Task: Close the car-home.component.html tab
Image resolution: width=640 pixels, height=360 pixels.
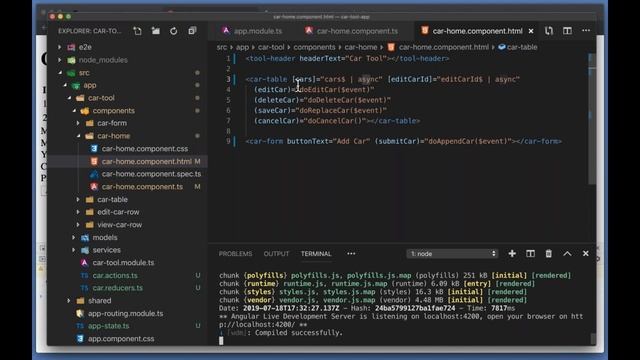Action: click(x=531, y=31)
